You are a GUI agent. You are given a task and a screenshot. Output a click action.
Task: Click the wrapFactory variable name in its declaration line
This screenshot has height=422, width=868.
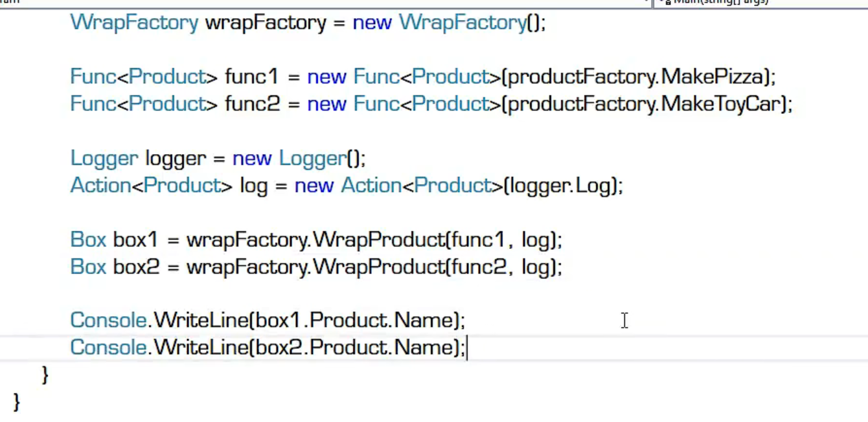266,23
